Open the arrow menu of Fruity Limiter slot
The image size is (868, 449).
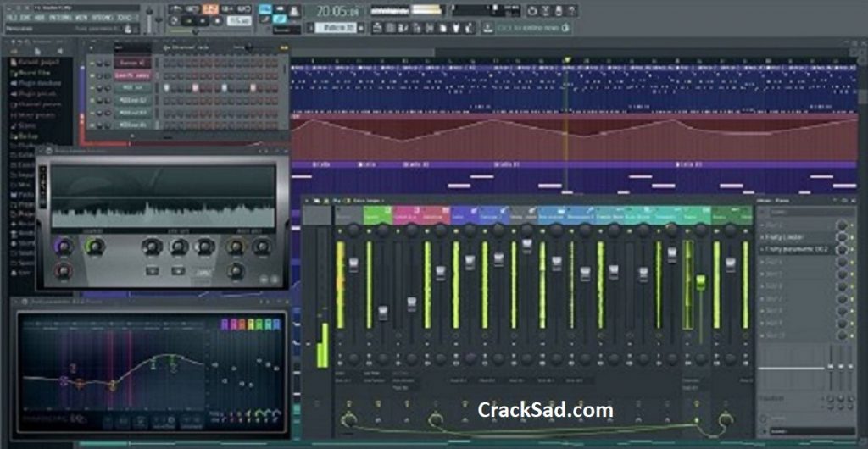(x=762, y=236)
